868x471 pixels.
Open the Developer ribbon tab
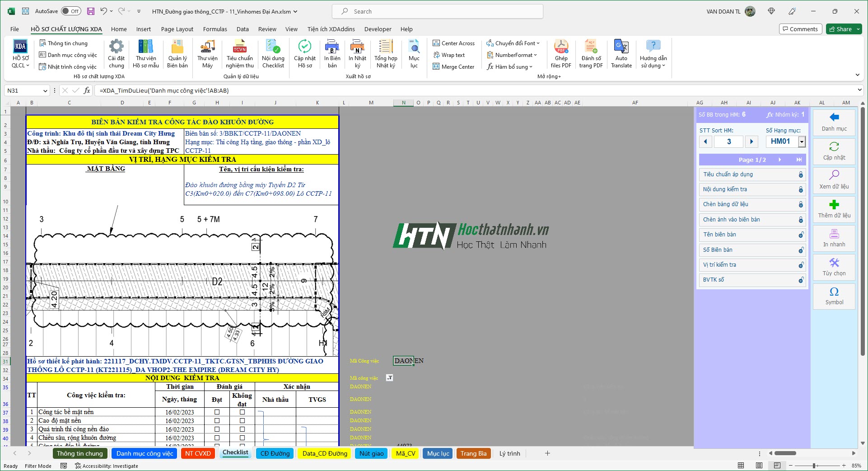click(378, 29)
